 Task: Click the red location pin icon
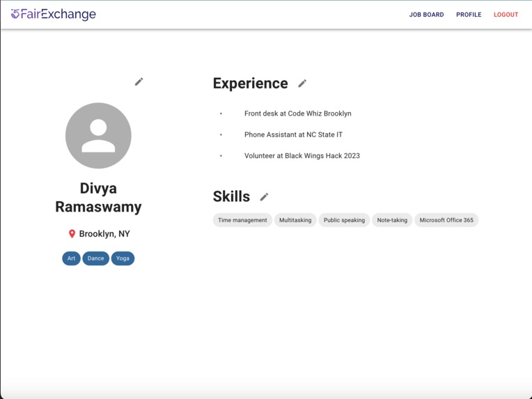[x=72, y=234]
